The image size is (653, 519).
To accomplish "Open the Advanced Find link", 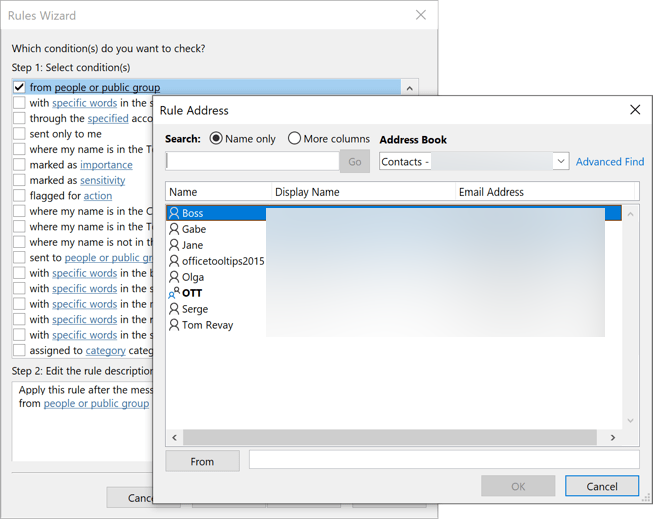I will [610, 162].
